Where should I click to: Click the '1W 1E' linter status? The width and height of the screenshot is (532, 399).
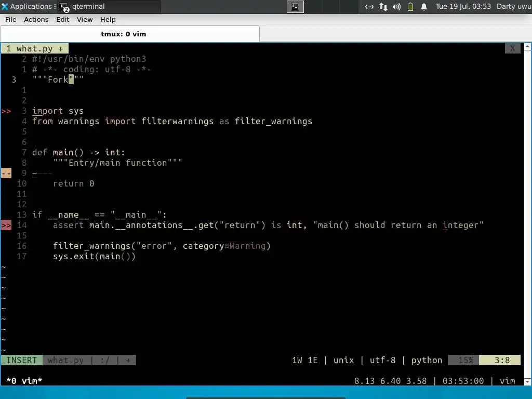pos(304,360)
